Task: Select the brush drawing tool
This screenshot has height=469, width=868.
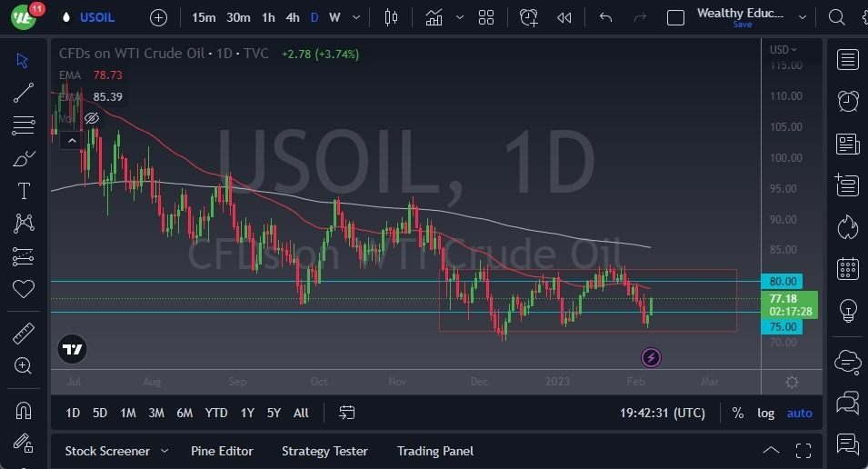Action: coord(24,158)
